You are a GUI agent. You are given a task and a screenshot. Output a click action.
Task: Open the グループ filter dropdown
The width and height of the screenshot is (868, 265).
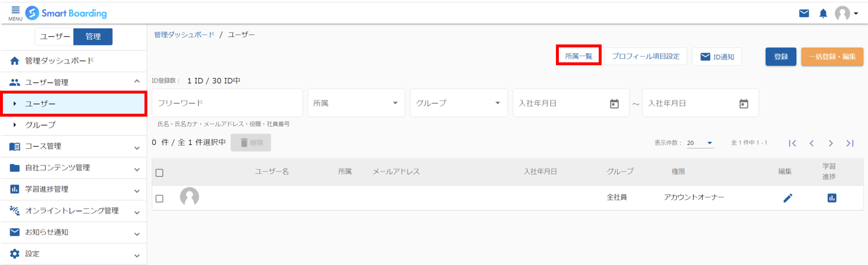[x=459, y=103]
